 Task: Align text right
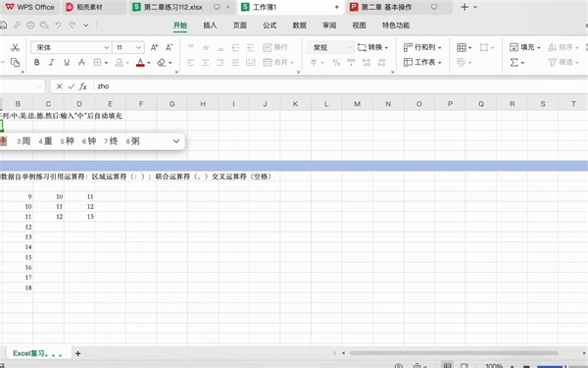point(220,63)
